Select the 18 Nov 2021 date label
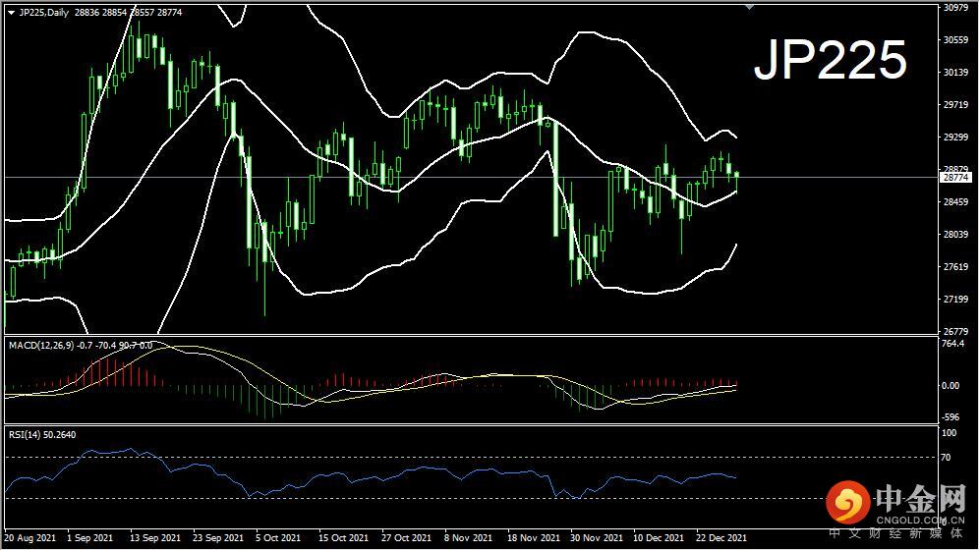Viewport: 980px width, 551px height. 533,538
